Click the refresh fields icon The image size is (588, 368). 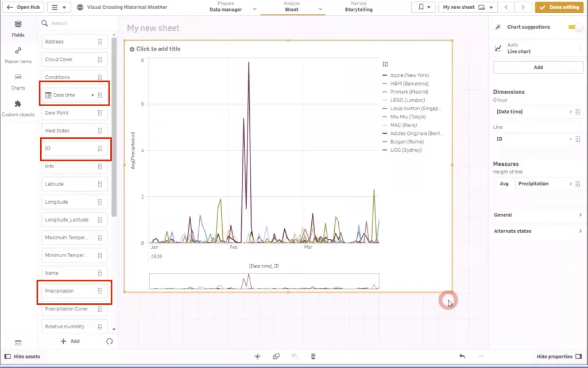tap(110, 341)
